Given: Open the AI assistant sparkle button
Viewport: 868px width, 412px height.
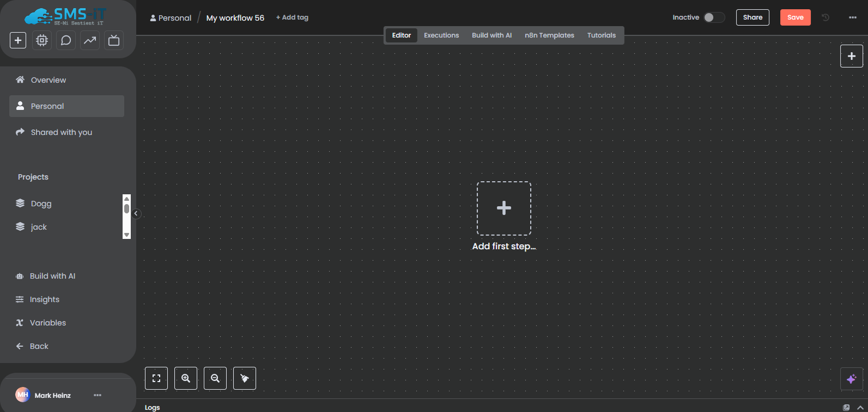Looking at the screenshot, I should click(x=852, y=379).
